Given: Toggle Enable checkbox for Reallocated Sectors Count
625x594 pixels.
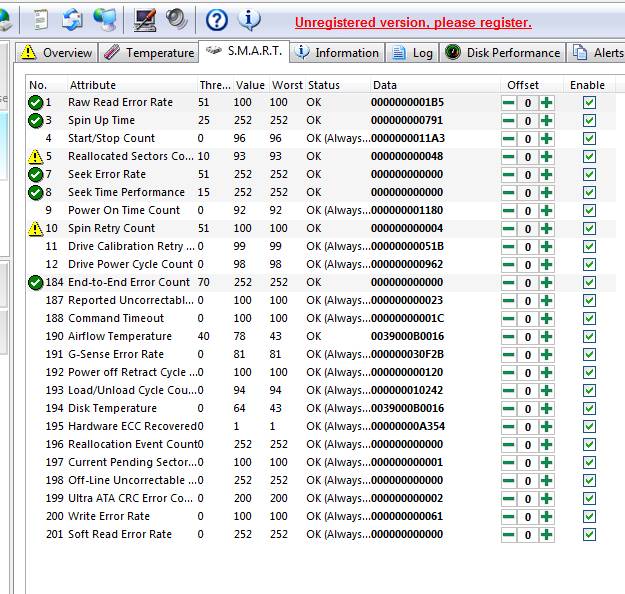Looking at the screenshot, I should (x=589, y=157).
